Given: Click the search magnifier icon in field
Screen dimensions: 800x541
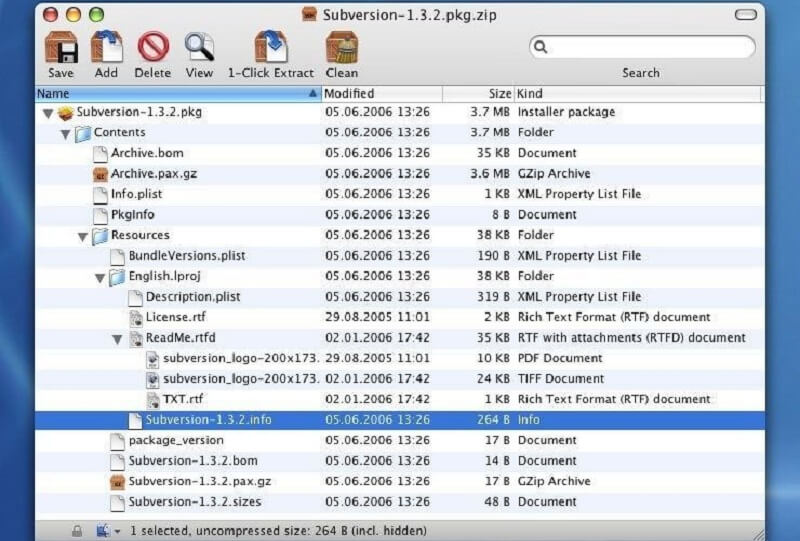Looking at the screenshot, I should pyautogui.click(x=540, y=47).
